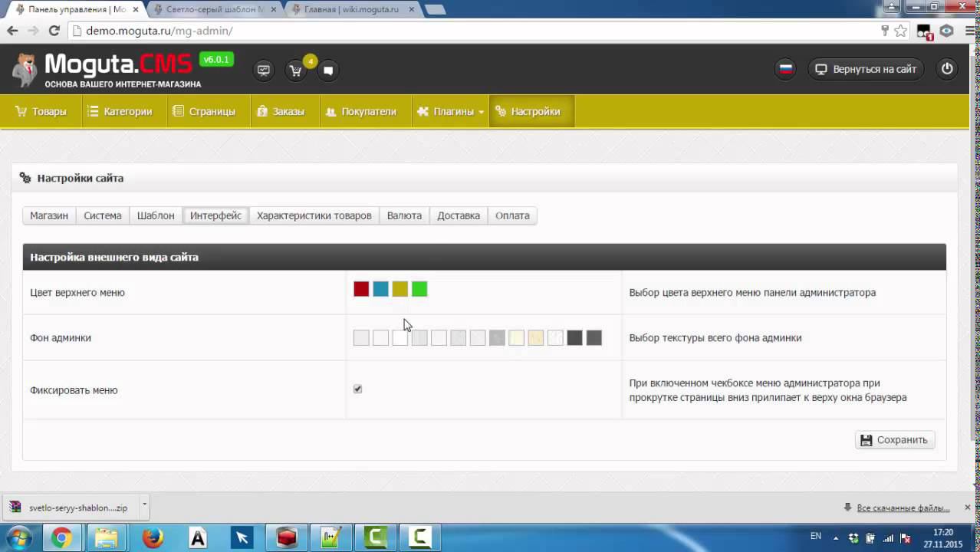Open the red cube taskbar app
The width and height of the screenshot is (980, 552).
click(287, 537)
